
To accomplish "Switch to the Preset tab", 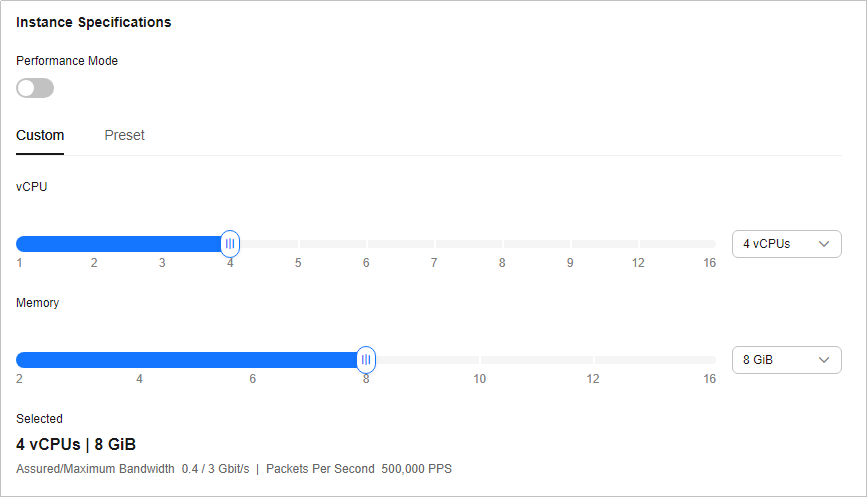I will (x=125, y=135).
